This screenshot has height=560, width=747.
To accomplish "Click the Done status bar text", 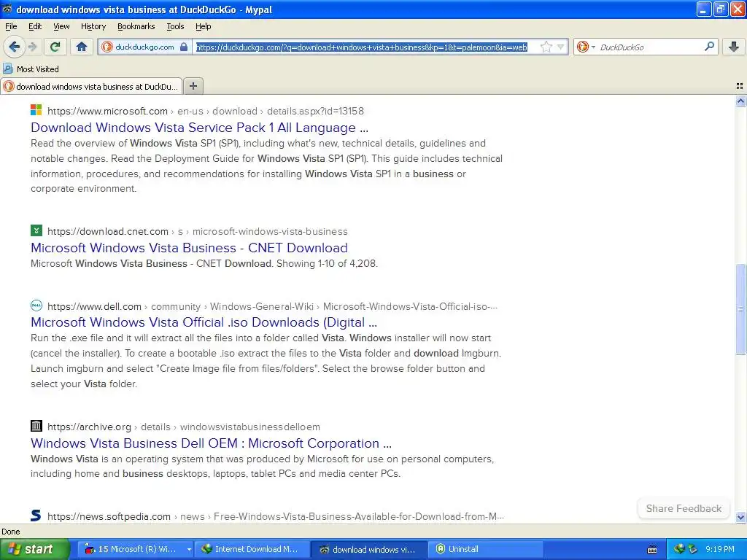I will point(10,532).
